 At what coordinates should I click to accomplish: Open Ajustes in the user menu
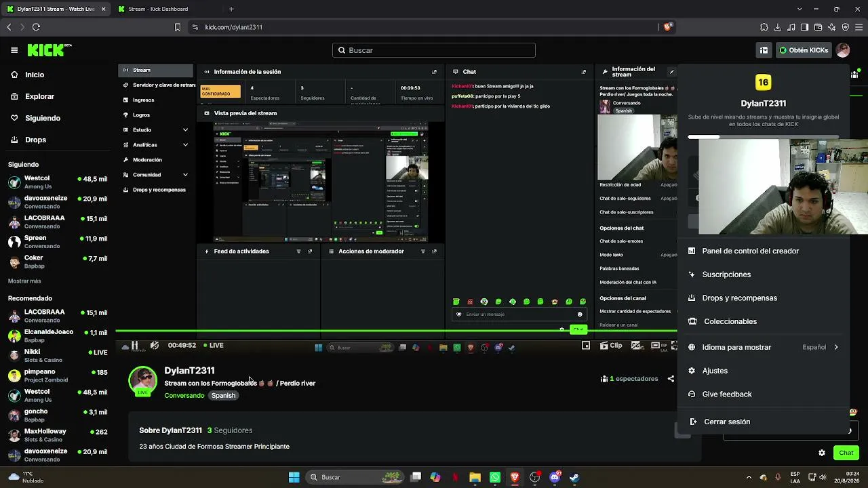pos(763,371)
